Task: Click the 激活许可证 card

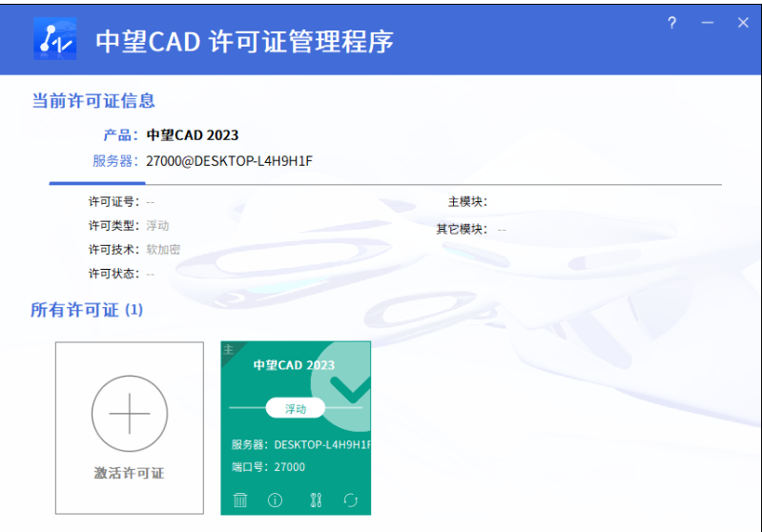Action: point(130,428)
